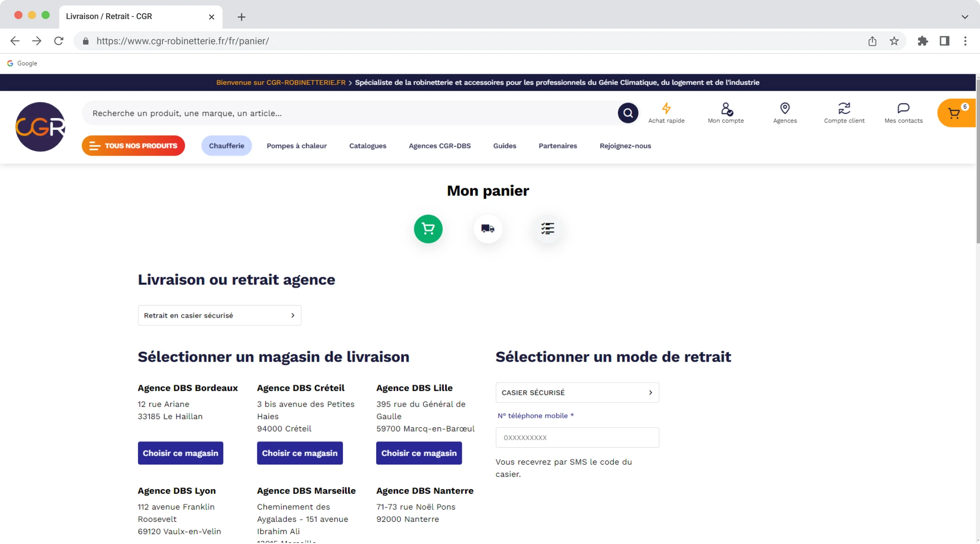
Task: Click the share page icon
Action: (872, 41)
